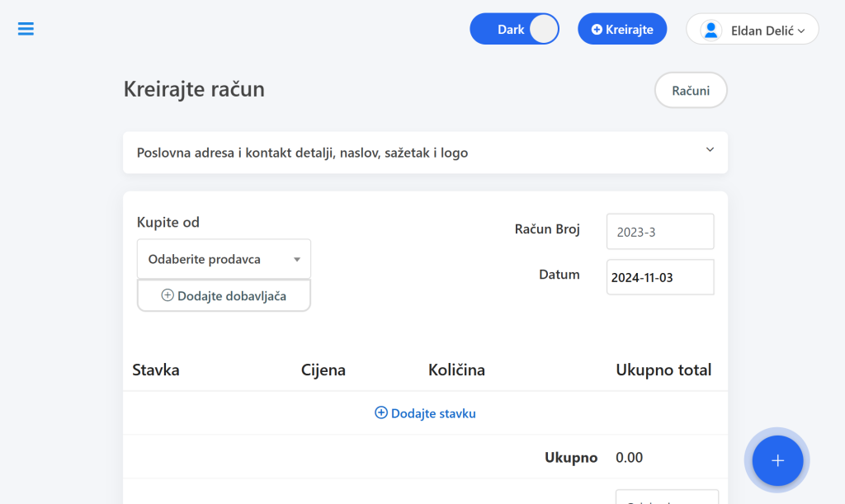Screen dimensions: 845x504
Task: Click the Ukupno total column header
Action: coord(663,370)
